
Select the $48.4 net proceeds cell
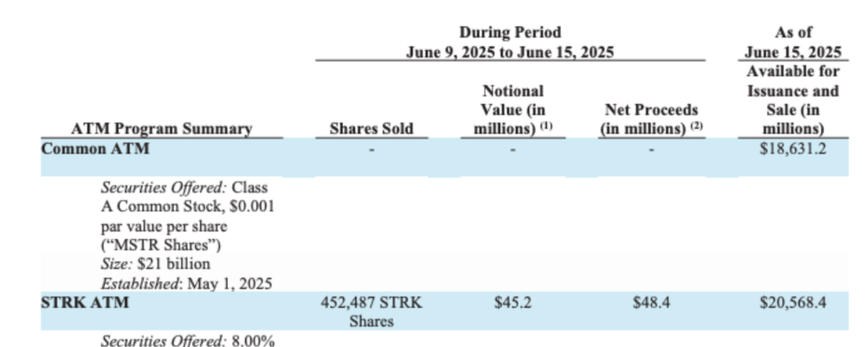(650, 303)
